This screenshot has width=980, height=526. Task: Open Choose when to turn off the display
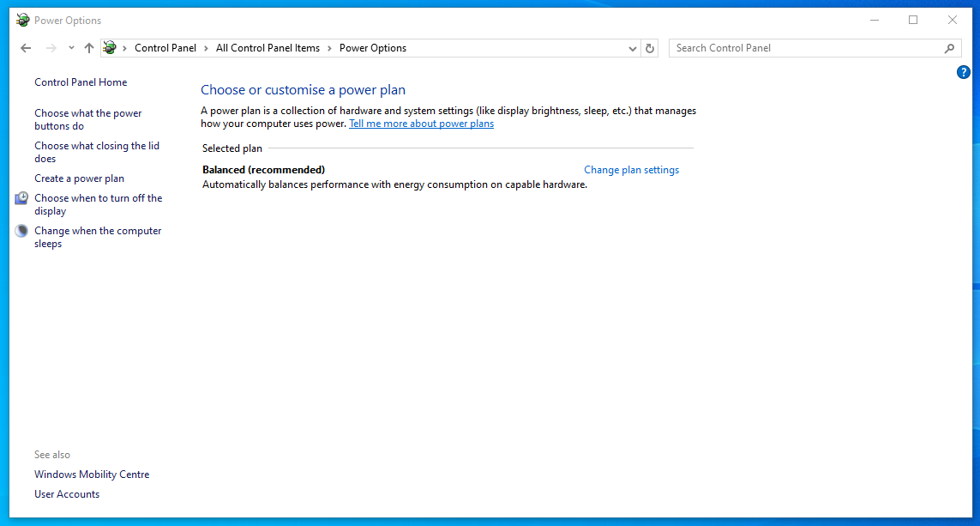(x=98, y=204)
